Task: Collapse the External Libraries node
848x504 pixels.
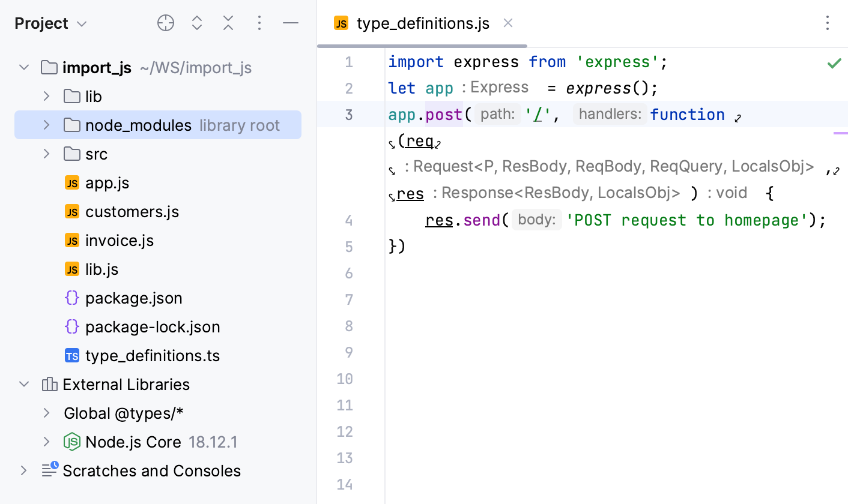Action: [x=23, y=384]
